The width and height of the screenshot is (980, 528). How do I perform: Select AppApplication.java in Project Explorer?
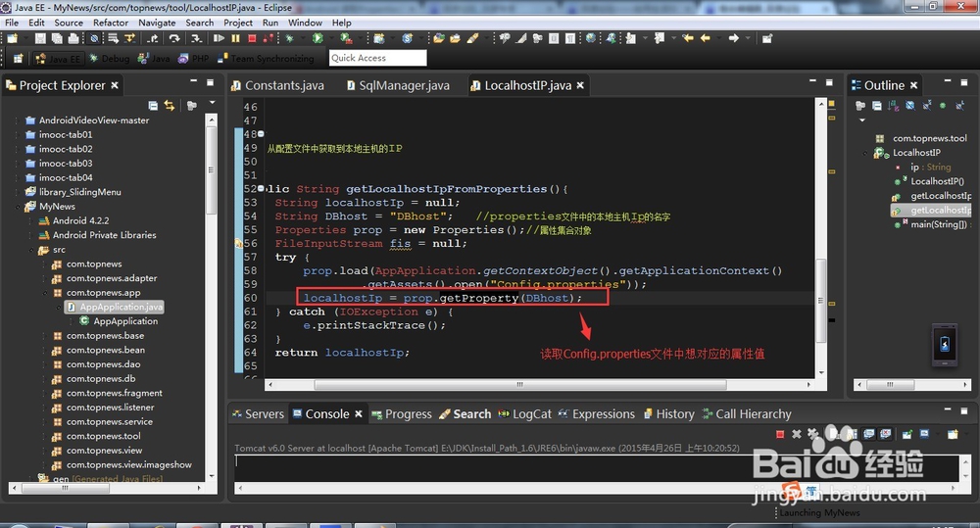115,307
